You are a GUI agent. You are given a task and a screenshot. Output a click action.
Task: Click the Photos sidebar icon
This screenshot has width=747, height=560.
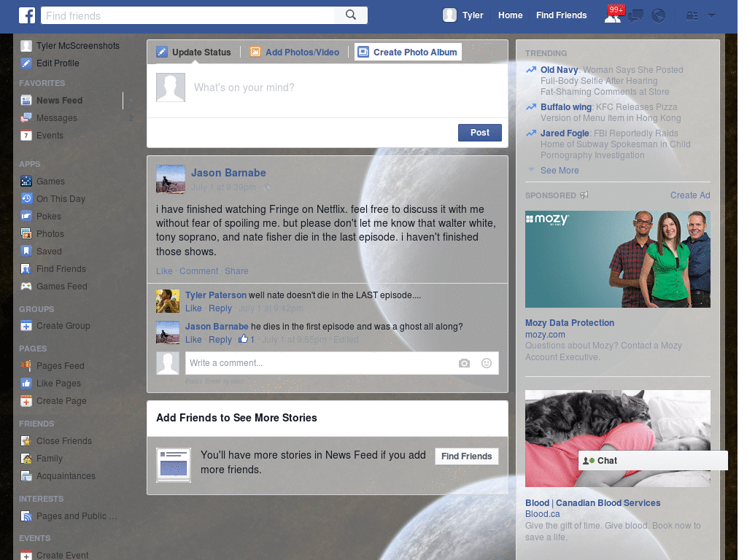coord(26,234)
